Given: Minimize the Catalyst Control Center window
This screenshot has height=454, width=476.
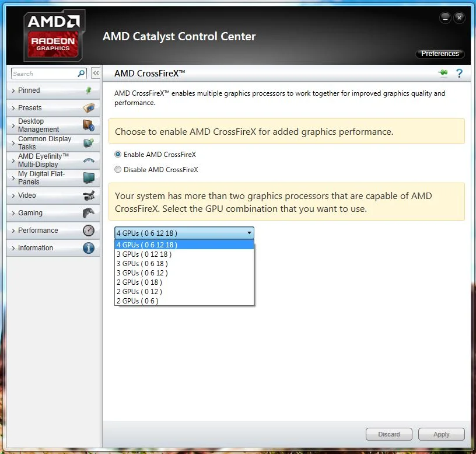Looking at the screenshot, I should point(445,18).
